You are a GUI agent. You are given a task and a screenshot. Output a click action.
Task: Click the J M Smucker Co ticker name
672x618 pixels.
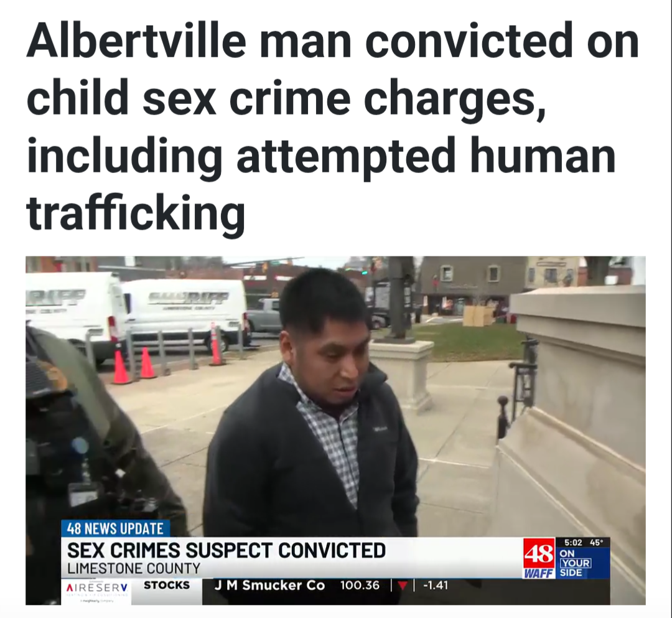269,586
